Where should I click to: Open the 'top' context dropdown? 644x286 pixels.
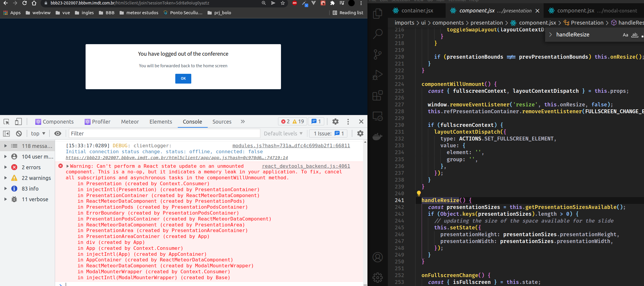38,134
